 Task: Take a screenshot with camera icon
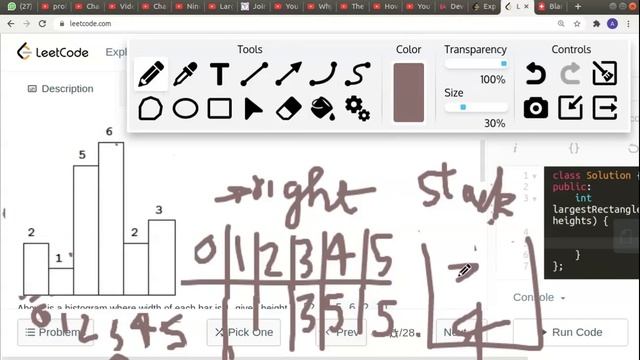click(536, 108)
